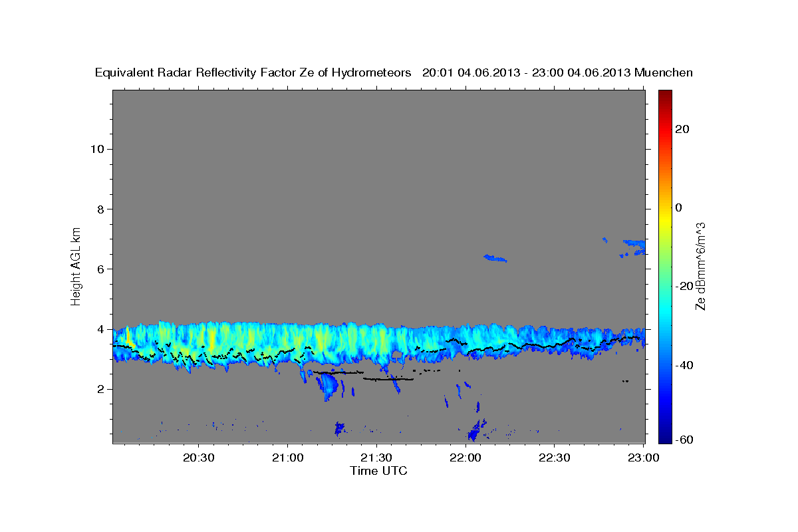This screenshot has width=798, height=532.
Task: Click the blue cloud patch below 21:15
Action: click(327, 386)
